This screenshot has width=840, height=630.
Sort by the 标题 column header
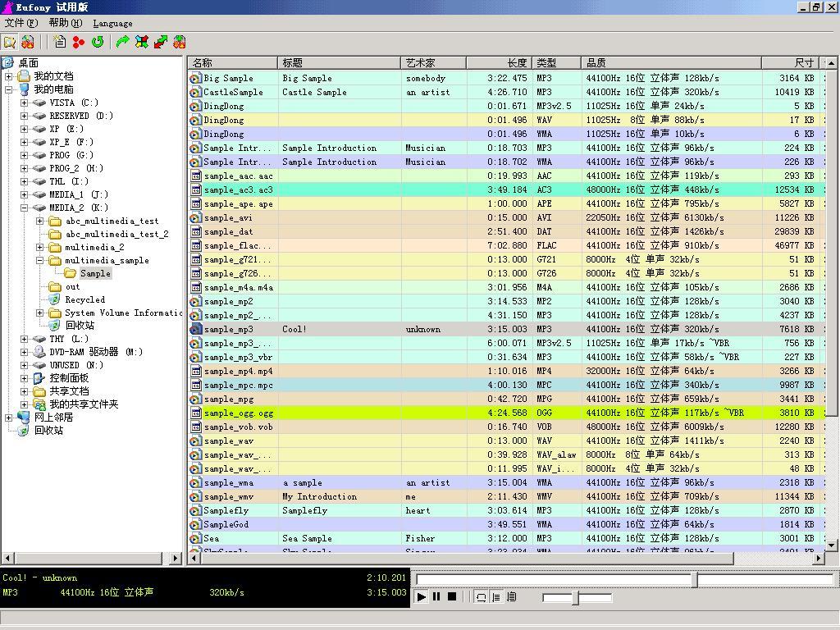point(339,62)
